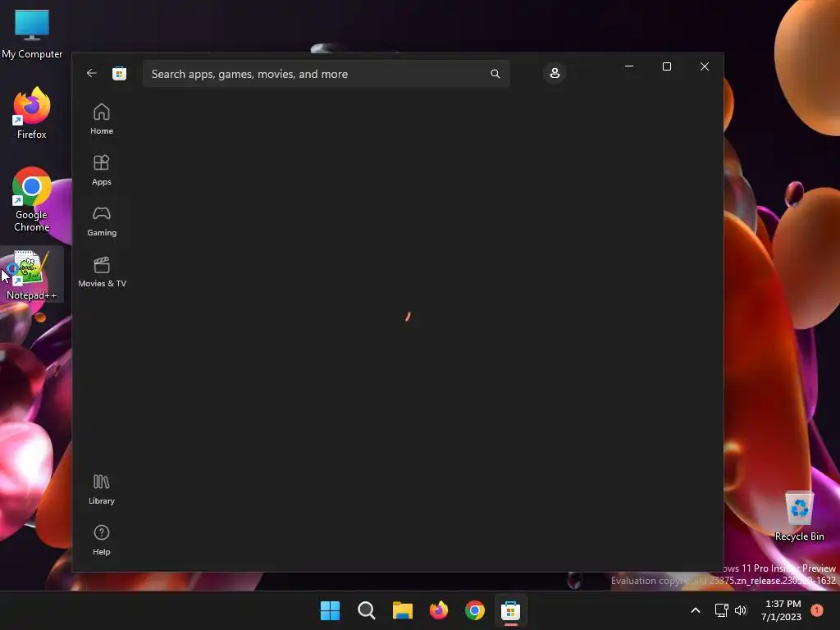
Task: Launch Chrome from the taskbar
Action: point(475,610)
